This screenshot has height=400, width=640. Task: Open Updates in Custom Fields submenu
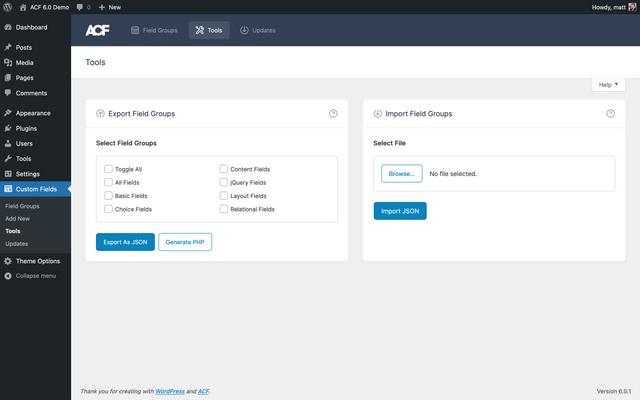17,244
